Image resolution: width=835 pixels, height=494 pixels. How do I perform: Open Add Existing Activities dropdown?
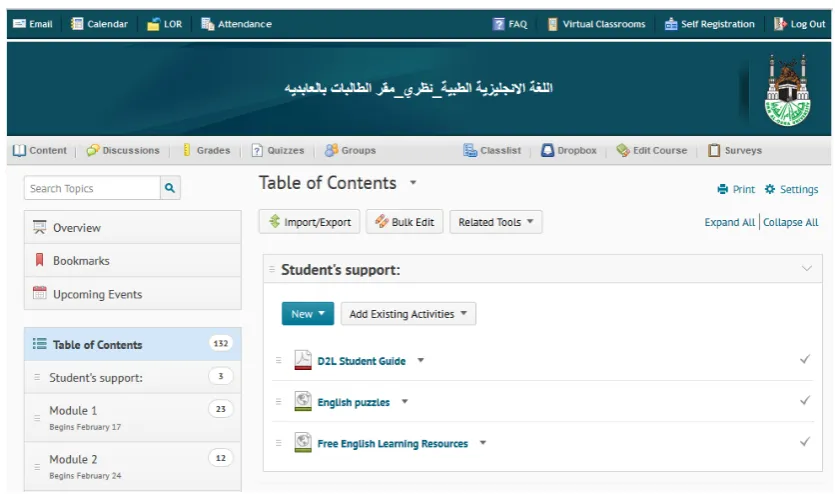click(x=408, y=314)
